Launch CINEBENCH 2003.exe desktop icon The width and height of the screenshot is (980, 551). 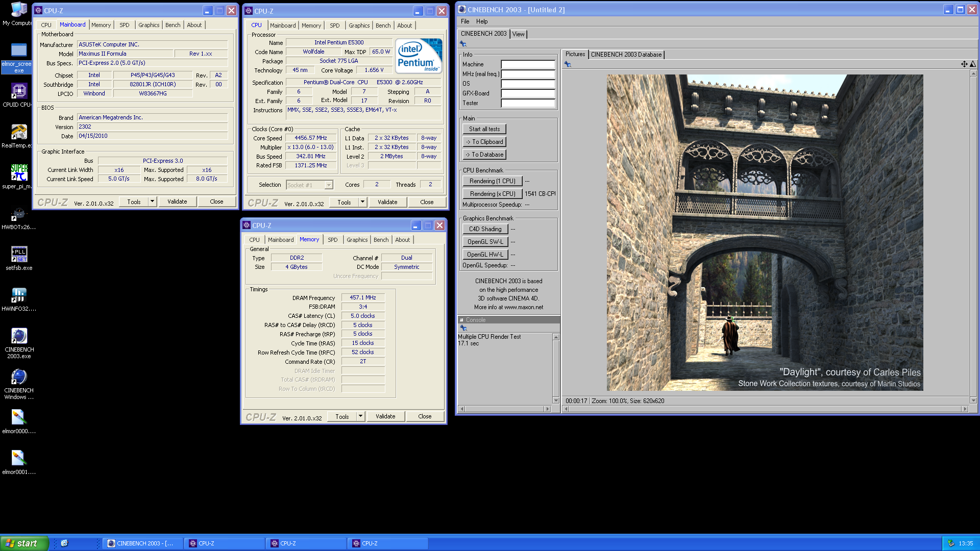[x=18, y=343]
